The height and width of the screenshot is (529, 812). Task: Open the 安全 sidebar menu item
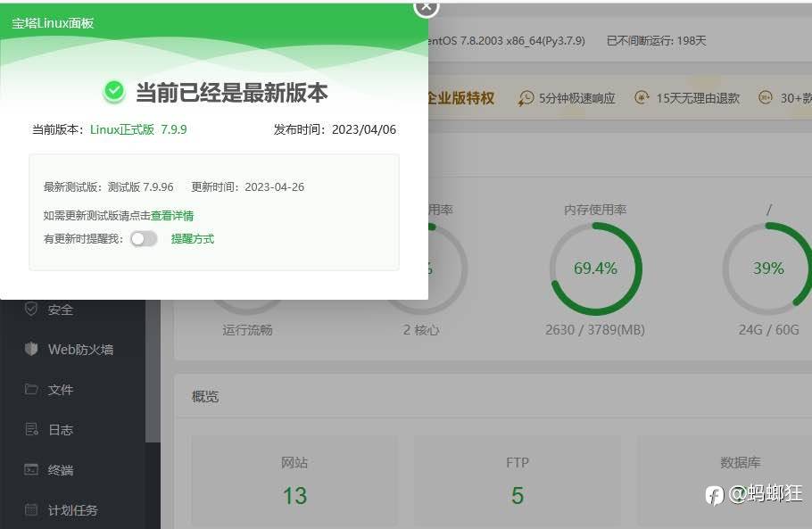click(60, 310)
